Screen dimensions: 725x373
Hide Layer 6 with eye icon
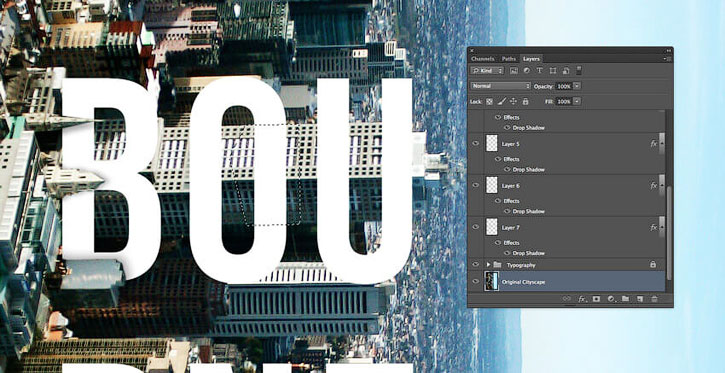(475, 185)
